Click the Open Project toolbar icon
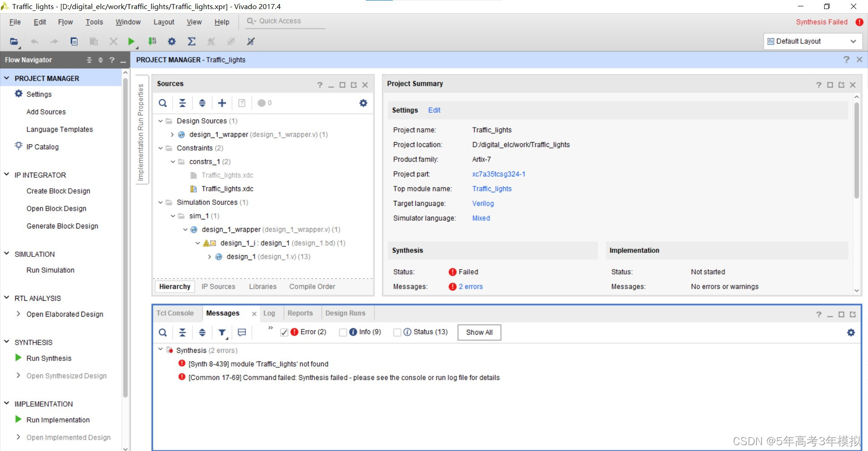Image resolution: width=868 pixels, height=451 pixels. pos(14,41)
